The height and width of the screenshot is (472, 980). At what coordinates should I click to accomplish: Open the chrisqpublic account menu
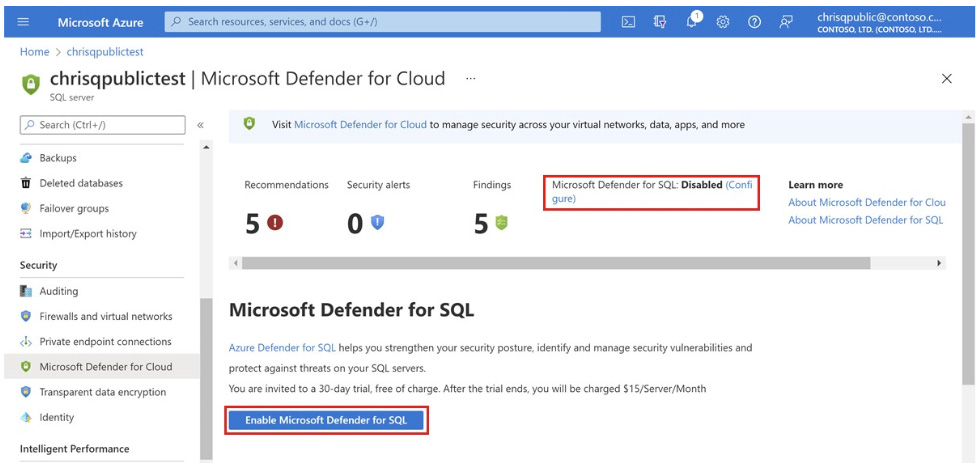tap(879, 23)
